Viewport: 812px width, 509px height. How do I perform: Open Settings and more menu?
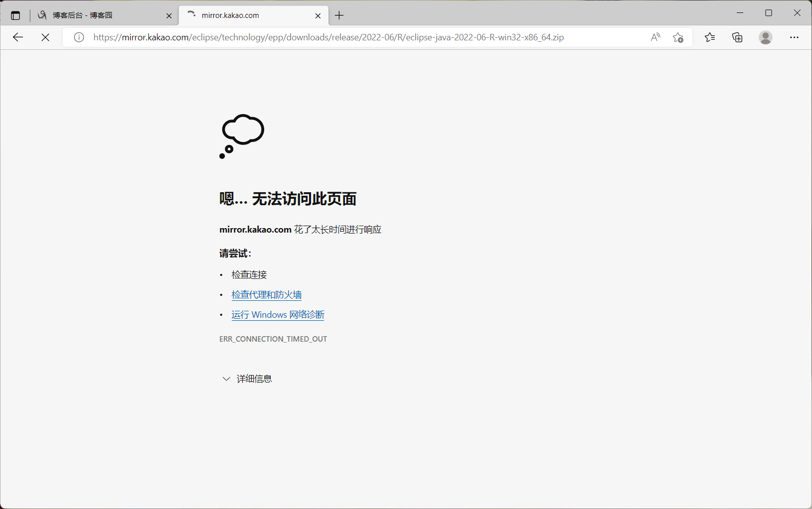[x=794, y=37]
